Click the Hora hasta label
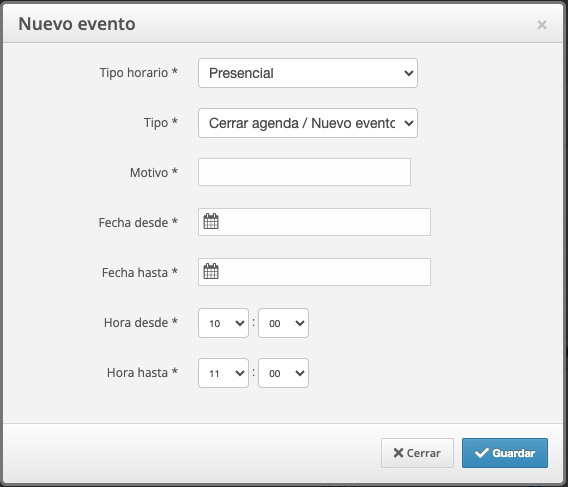Viewport: 568px width, 487px height. pyautogui.click(x=142, y=372)
